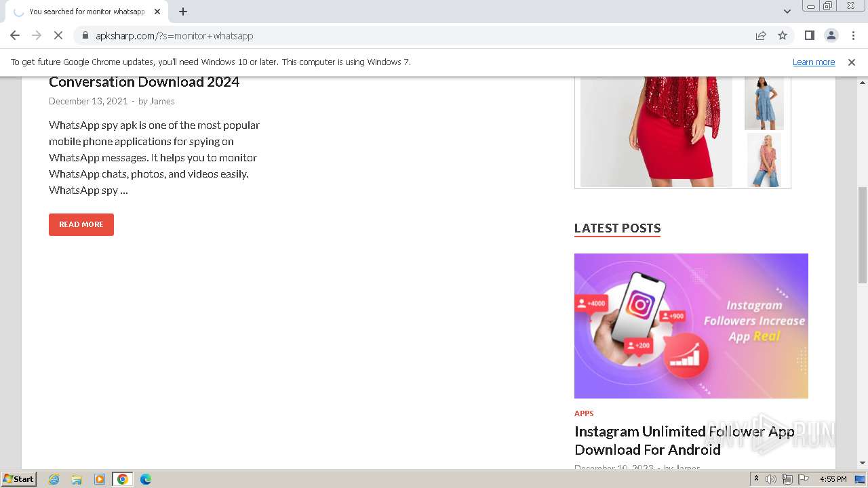Open the network status tray icon
Viewport: 868px width, 488px height.
point(787,479)
